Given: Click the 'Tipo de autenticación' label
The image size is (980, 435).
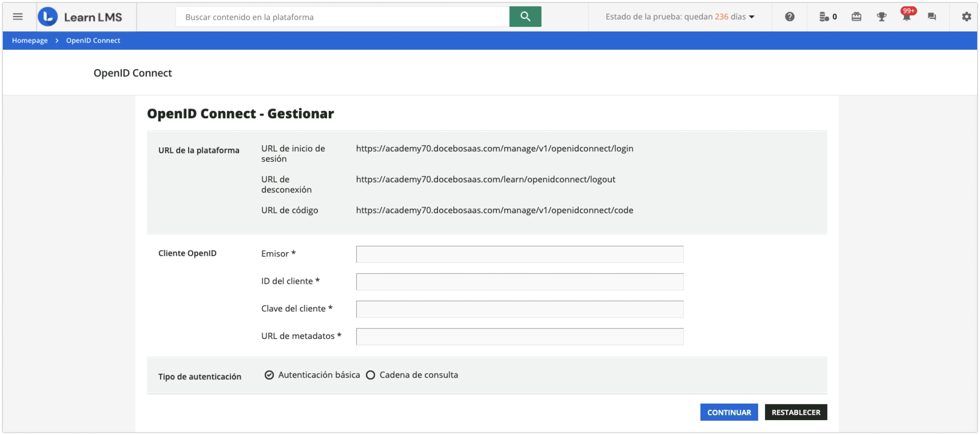Looking at the screenshot, I should [x=200, y=377].
